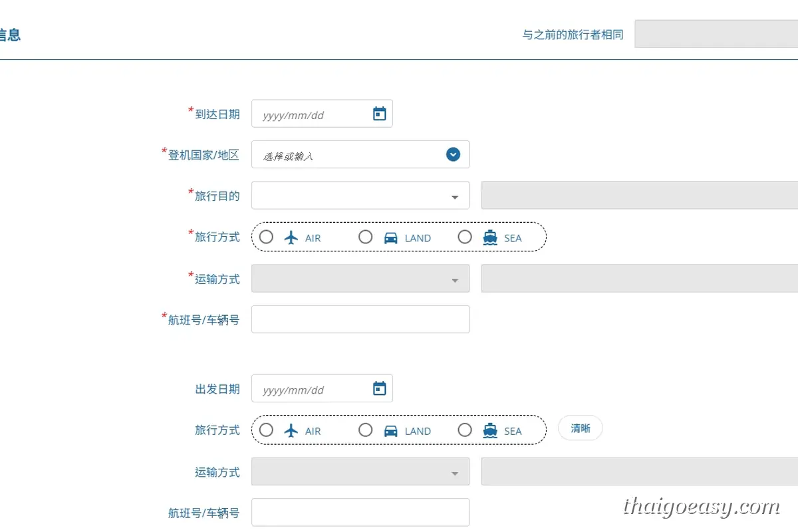The width and height of the screenshot is (798, 532).
Task: Click the 与之前的旅行者相同 label
Action: click(x=573, y=35)
